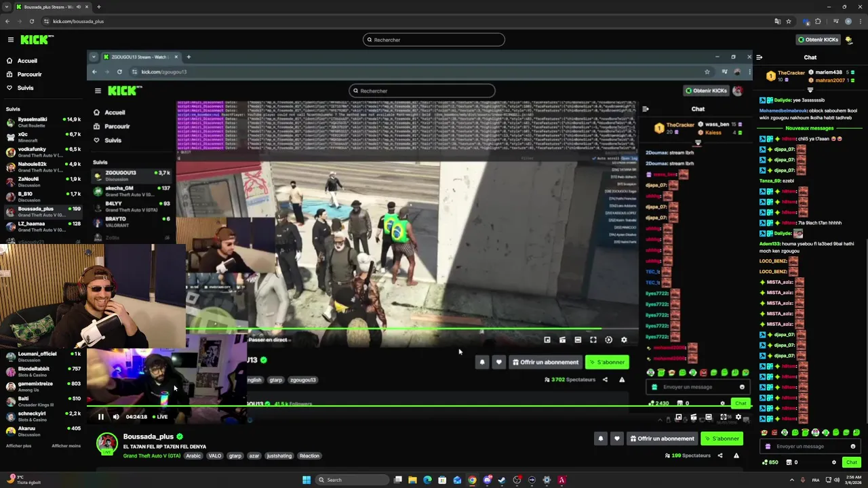Open a new Chrome tab

[x=99, y=7]
